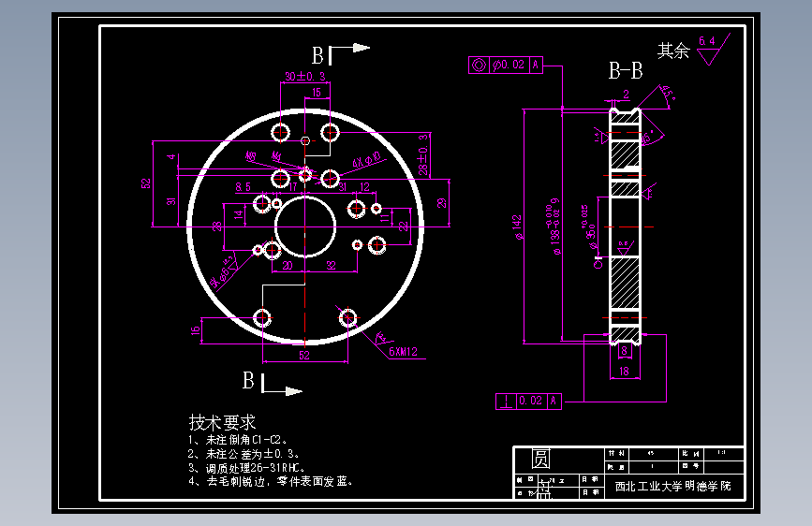
Task: Select the top "B" section arrow marker
Action: tap(340, 54)
